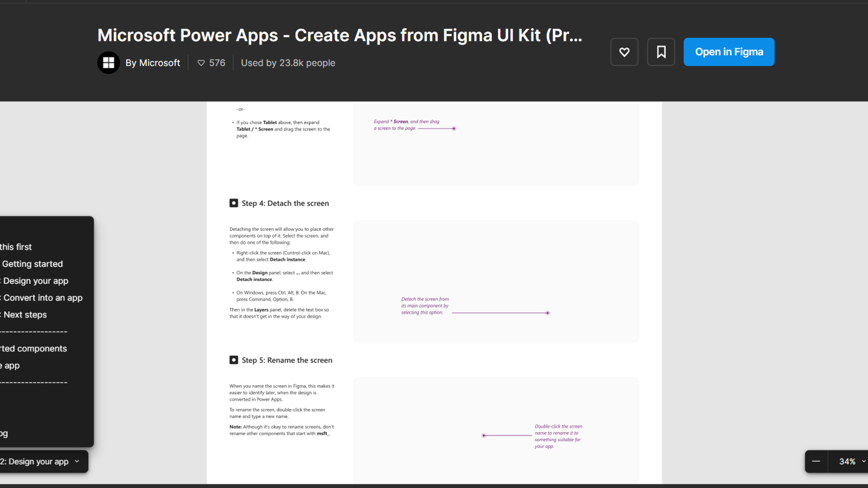Select the 'Next steps' page entry
Screen dimensions: 868x488
tap(25, 314)
